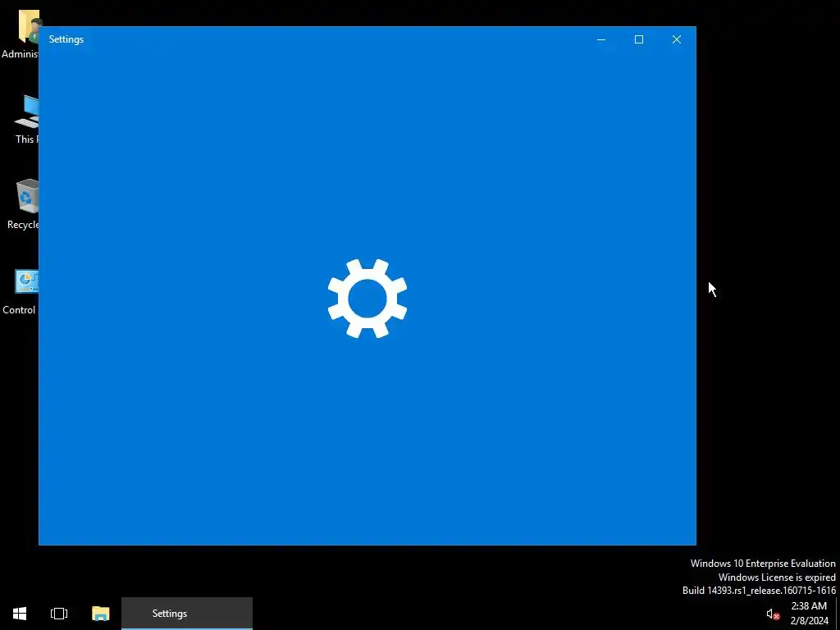The height and width of the screenshot is (630, 840).
Task: Launch File Explorer from the taskbar
Action: pyautogui.click(x=100, y=614)
